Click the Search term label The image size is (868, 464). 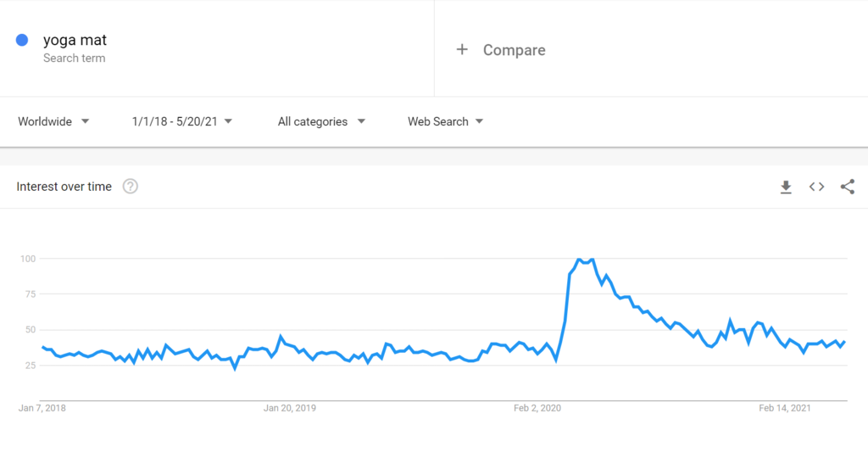75,59
